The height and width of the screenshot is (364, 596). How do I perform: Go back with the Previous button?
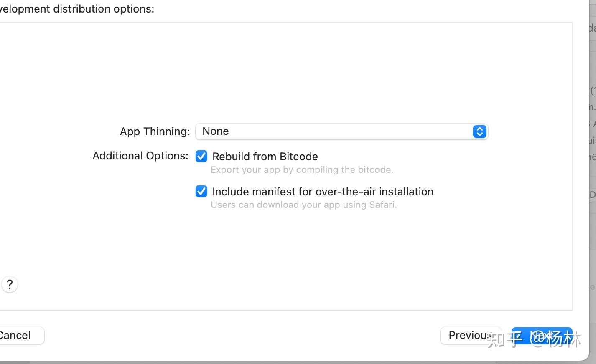pyautogui.click(x=470, y=335)
